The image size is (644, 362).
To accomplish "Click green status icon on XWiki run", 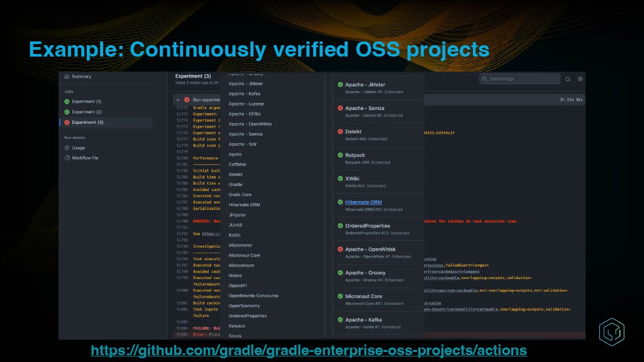I will pyautogui.click(x=340, y=178).
